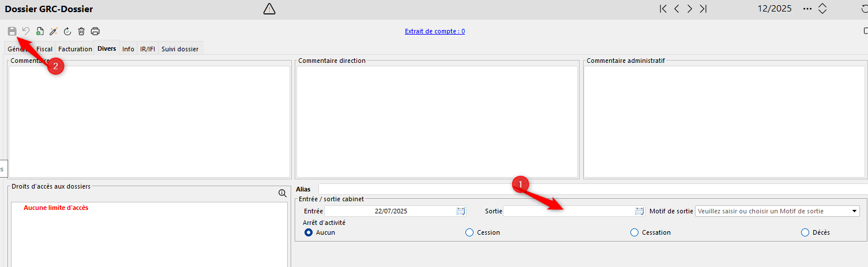The image size is (868, 267).
Task: Open the Suivi dossier tab
Action: [x=179, y=49]
